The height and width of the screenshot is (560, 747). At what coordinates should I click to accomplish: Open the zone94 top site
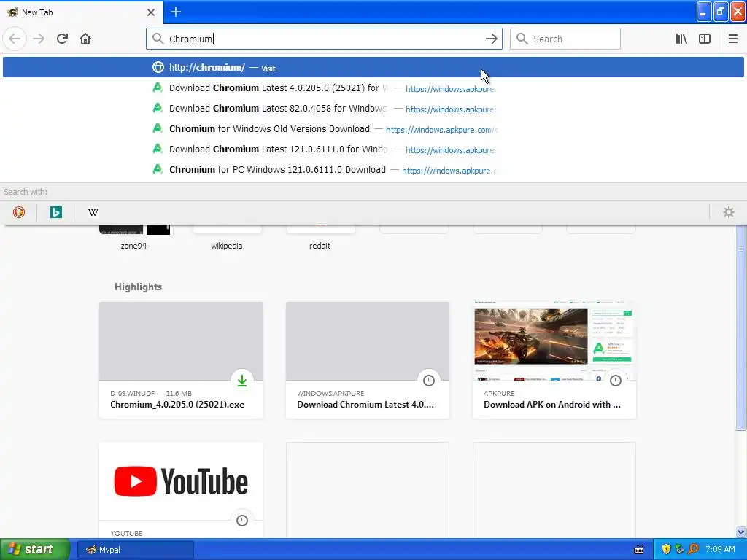[x=134, y=237]
